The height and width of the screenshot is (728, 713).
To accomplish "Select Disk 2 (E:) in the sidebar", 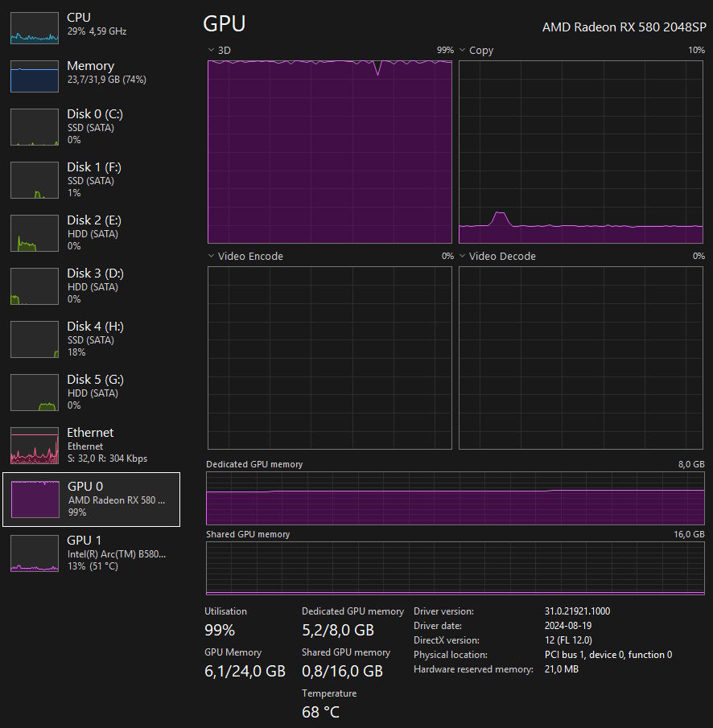I will click(91, 232).
